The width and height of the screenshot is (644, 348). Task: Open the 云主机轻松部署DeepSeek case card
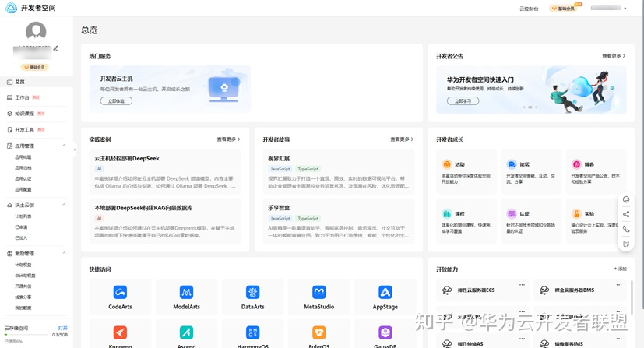[x=165, y=171]
